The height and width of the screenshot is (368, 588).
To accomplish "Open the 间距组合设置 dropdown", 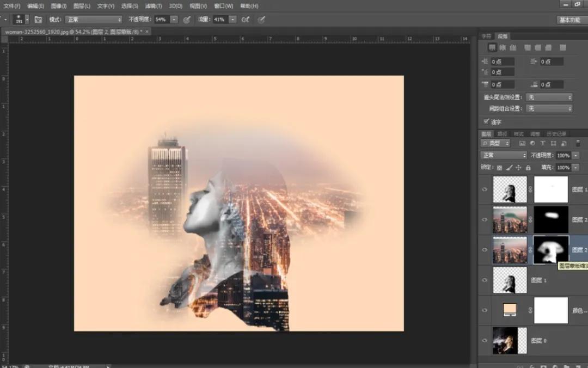I will click(549, 108).
